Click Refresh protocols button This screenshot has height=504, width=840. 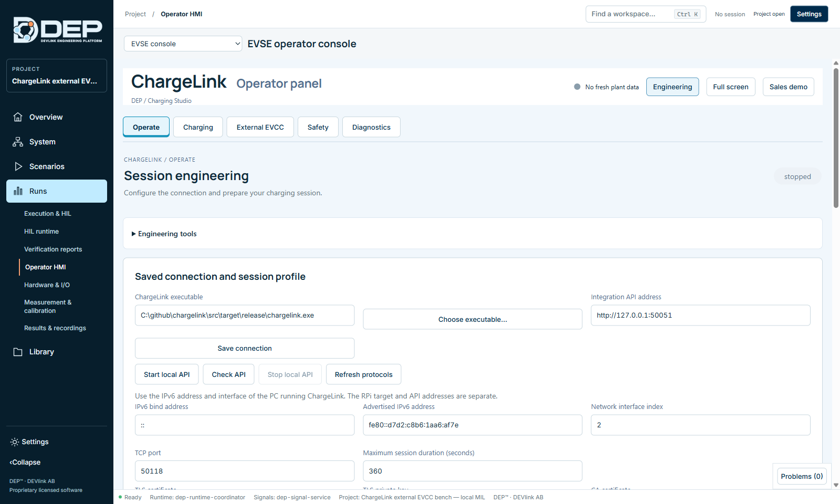[x=364, y=374]
